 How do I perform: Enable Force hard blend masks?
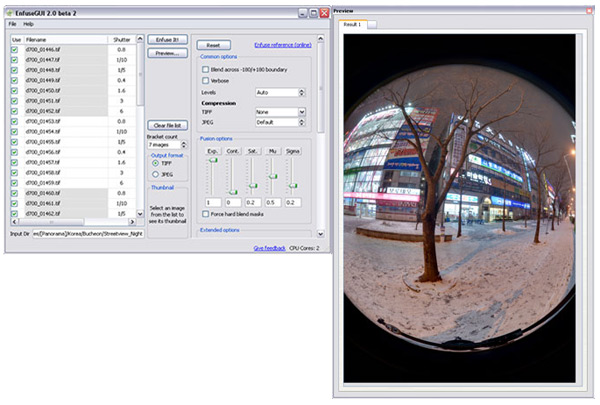tap(205, 214)
